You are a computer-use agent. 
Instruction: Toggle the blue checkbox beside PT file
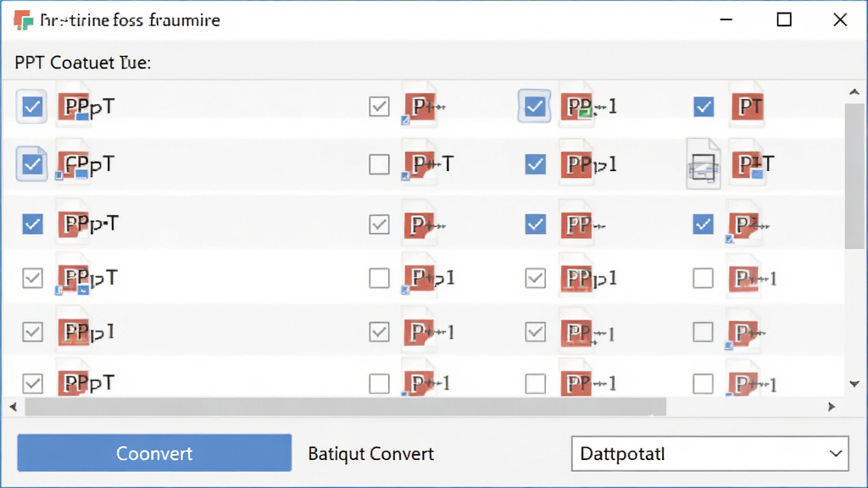point(703,106)
